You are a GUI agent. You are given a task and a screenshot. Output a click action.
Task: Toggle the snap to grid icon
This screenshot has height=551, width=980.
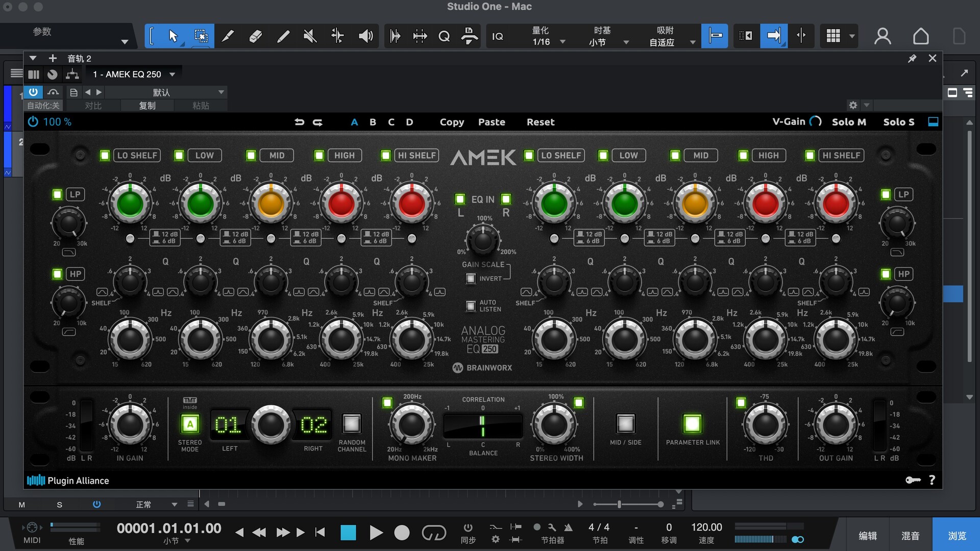click(715, 36)
